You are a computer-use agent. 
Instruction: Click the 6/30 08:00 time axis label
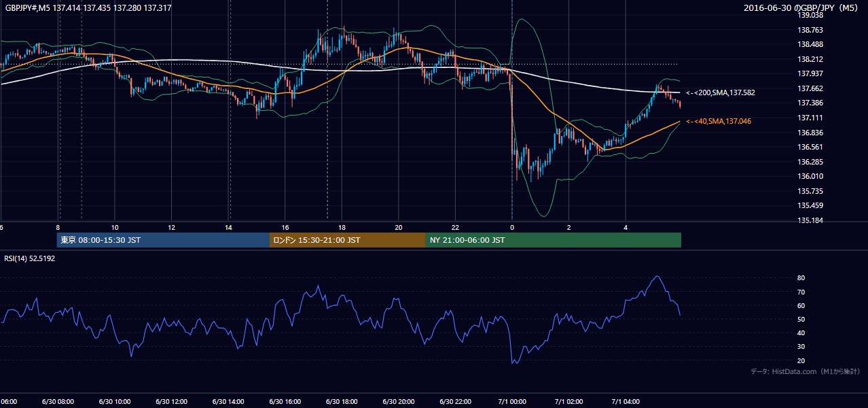58,402
